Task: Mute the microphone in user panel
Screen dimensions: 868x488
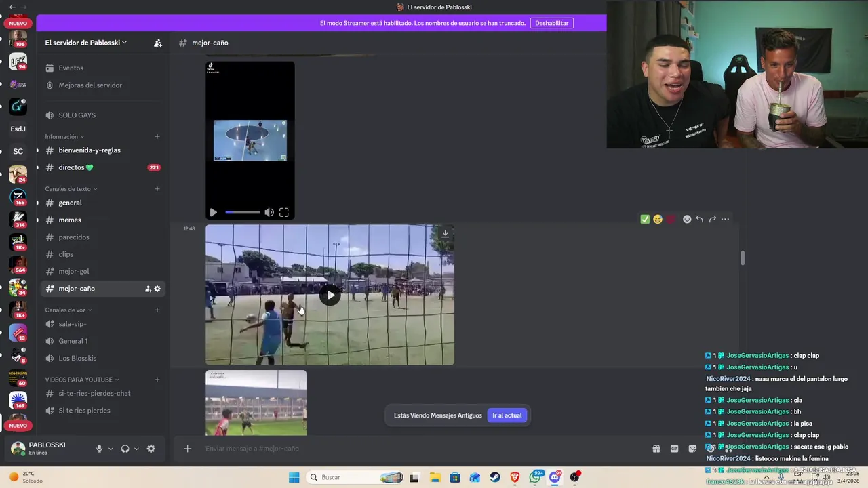Action: coord(99,449)
